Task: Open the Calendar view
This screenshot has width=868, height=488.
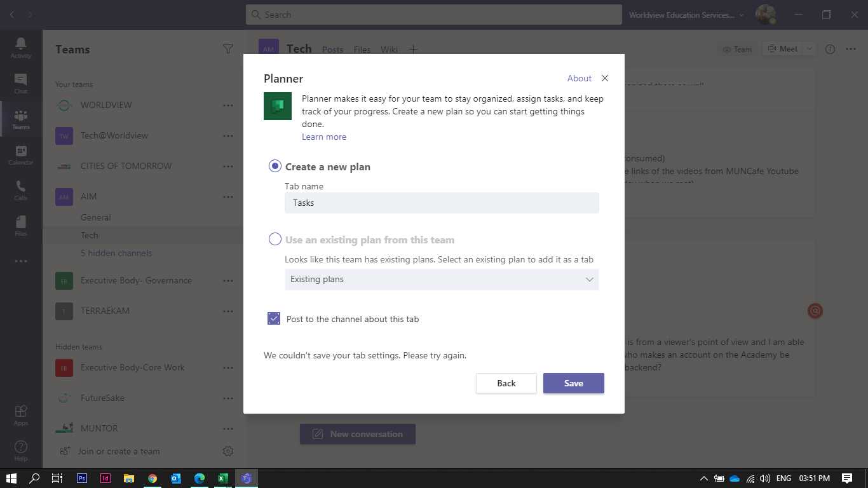Action: pos(21,154)
